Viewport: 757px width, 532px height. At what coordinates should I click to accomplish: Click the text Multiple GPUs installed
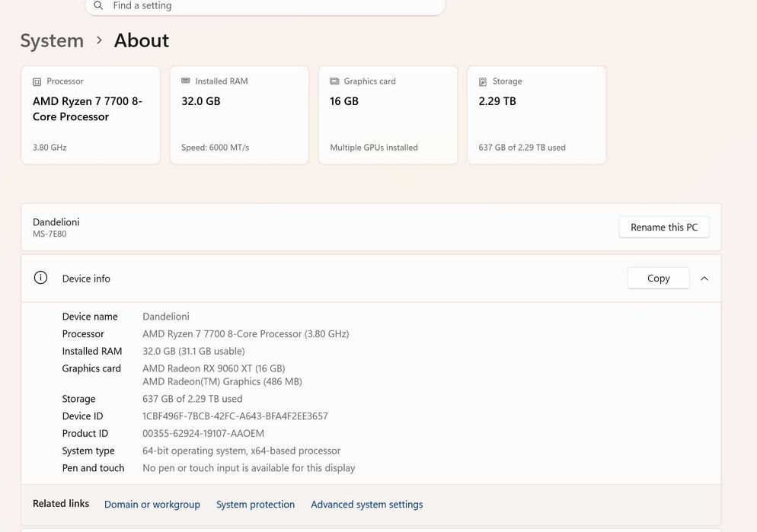[374, 148]
